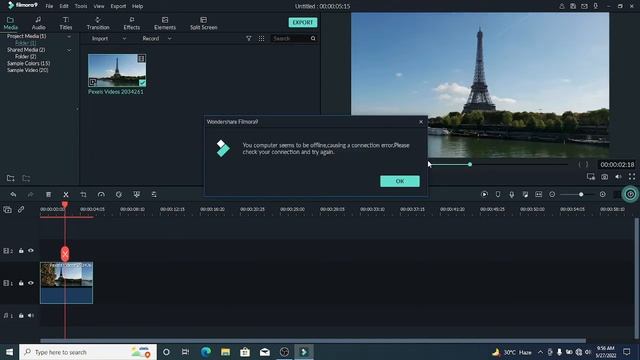Open the Edit settings sliders icon
This screenshot has height=360, width=640.
(x=154, y=195)
